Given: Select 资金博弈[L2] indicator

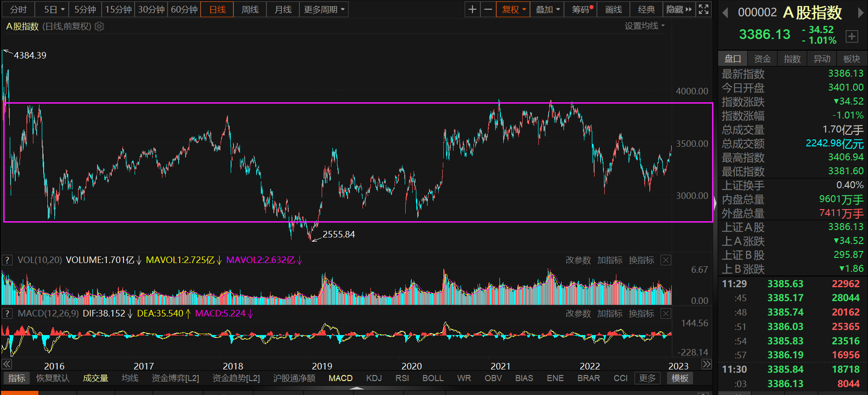Looking at the screenshot, I should pyautogui.click(x=175, y=378).
